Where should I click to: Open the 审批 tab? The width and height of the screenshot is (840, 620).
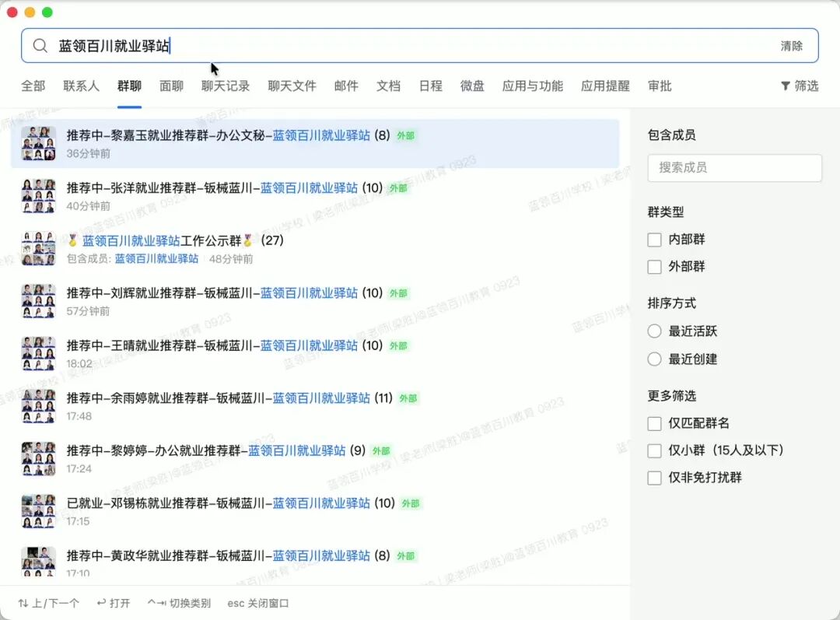(x=660, y=86)
